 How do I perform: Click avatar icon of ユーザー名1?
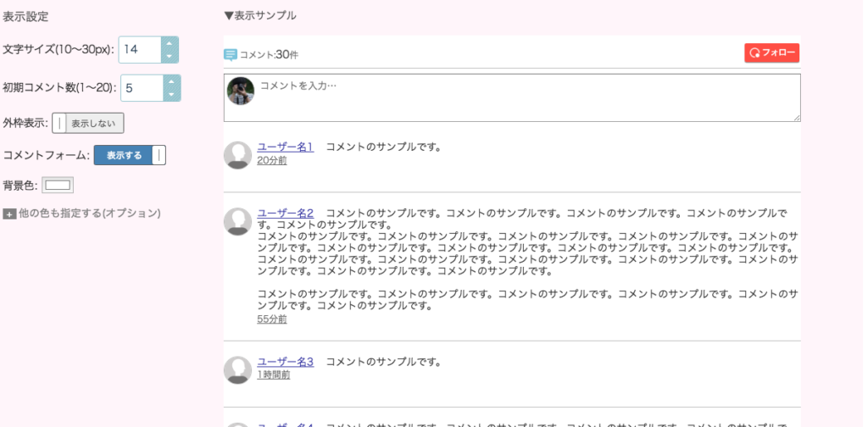(x=237, y=154)
